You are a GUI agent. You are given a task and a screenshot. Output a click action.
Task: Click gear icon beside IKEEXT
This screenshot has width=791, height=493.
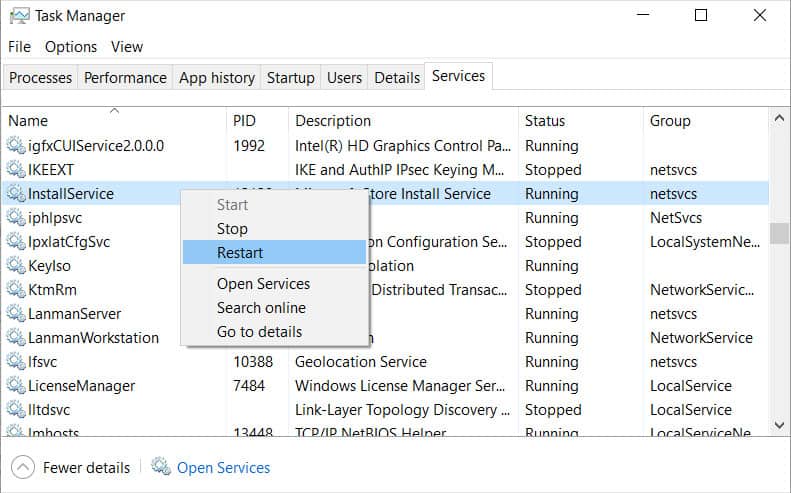coord(16,170)
